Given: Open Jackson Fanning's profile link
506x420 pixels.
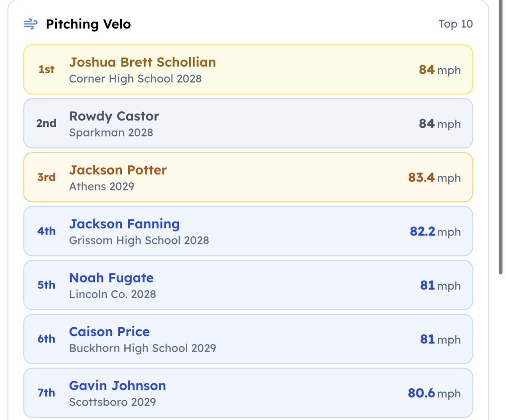Looking at the screenshot, I should (x=124, y=224).
